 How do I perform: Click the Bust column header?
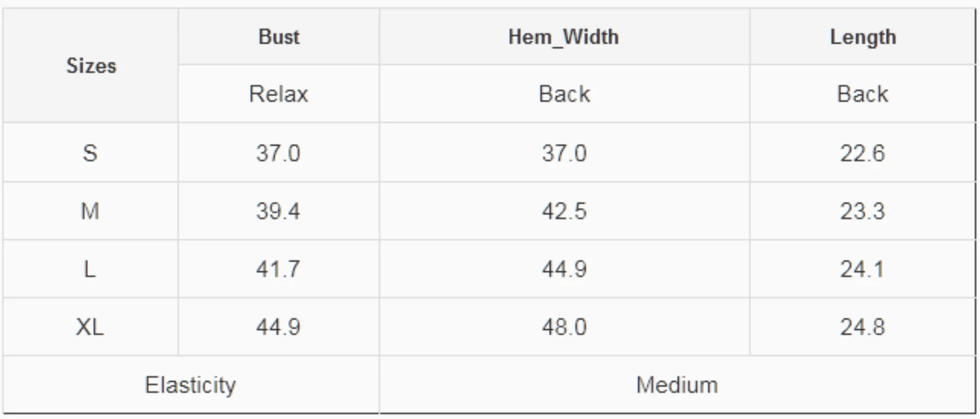pos(279,37)
